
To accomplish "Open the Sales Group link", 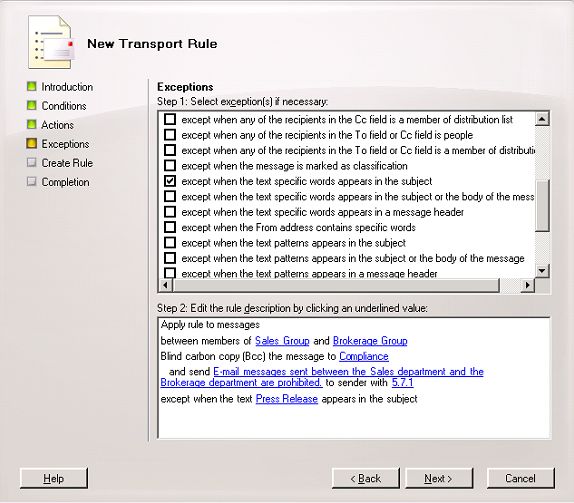I will click(x=282, y=341).
